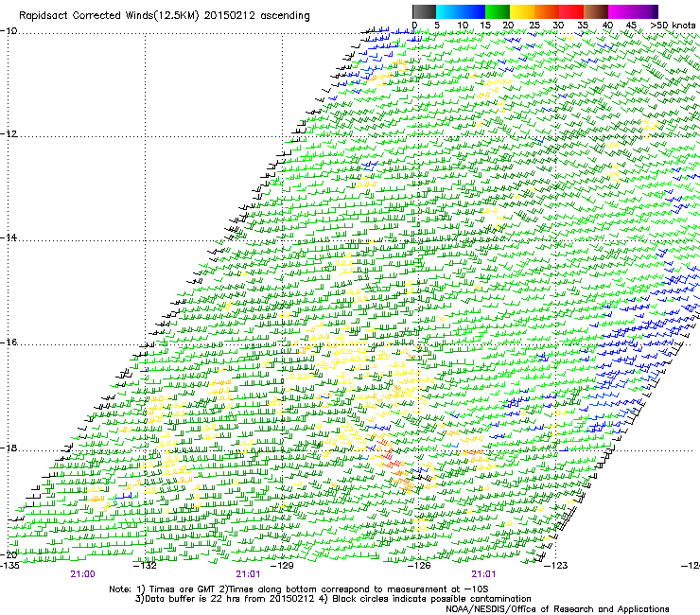This screenshot has height=615, width=700.
Task: Click the '3)Data buffer is 22 hrs' footnote line
Action: point(333,599)
